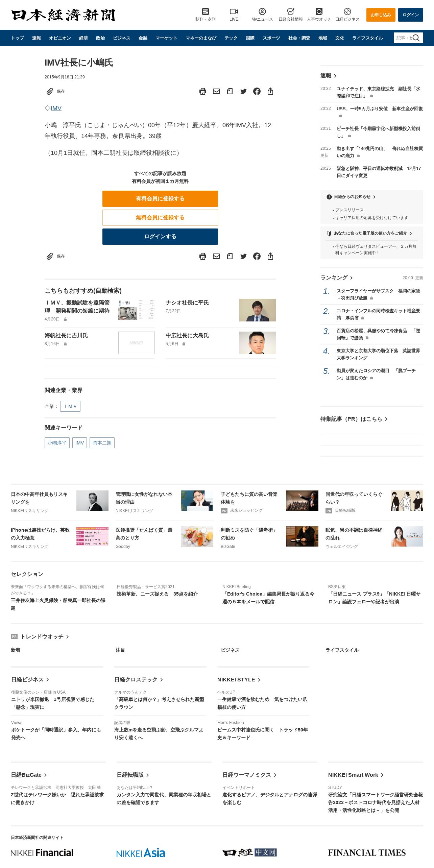Select ライフスタイル in the navigation bar
This screenshot has width=434, height=868.
point(368,38)
